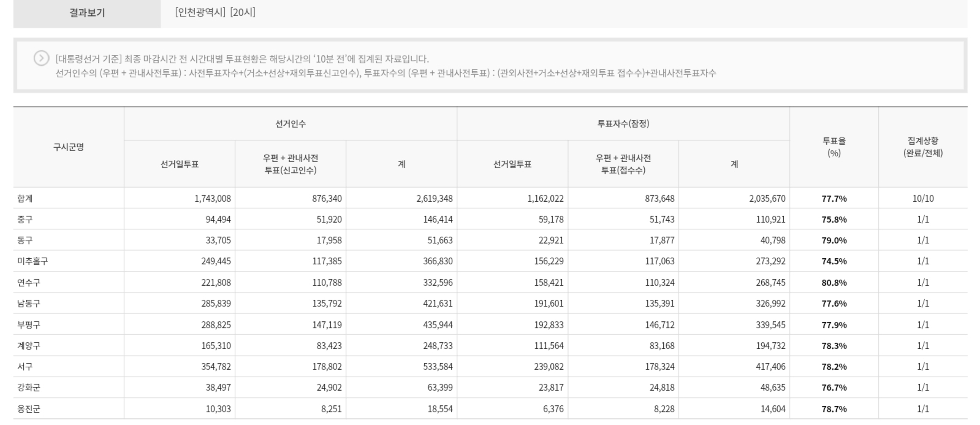Screen dimensions: 980x425
Task: Select the 합계 row label
Action: pos(25,198)
